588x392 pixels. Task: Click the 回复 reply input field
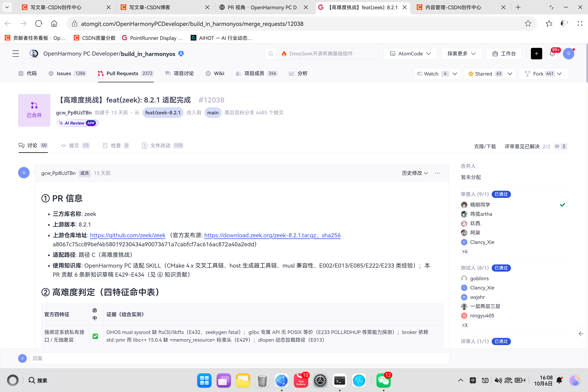coord(239,358)
